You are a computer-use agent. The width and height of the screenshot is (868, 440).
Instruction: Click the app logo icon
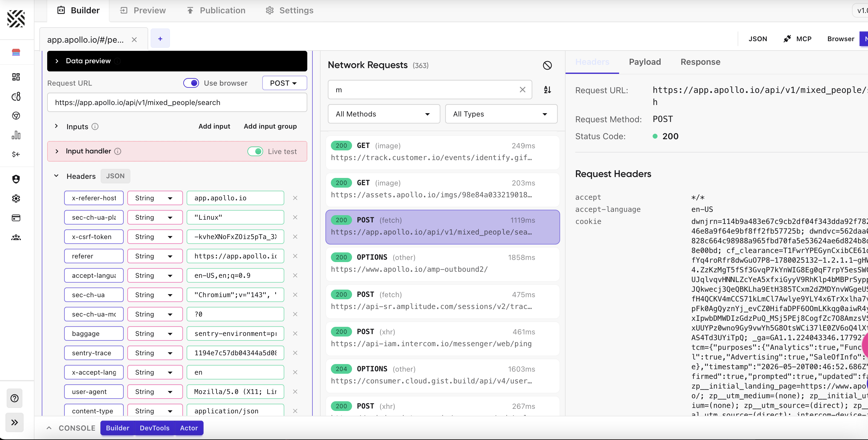tap(16, 18)
